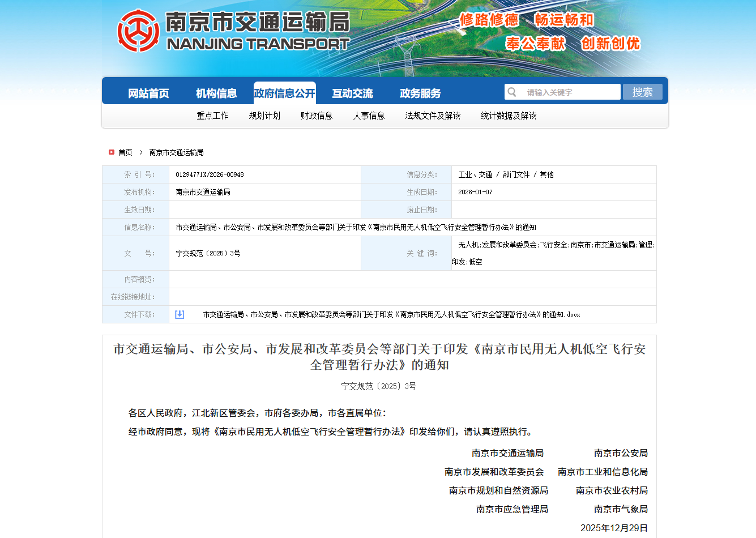
Task: Open 重点工作 submenu item
Action: [x=212, y=116]
